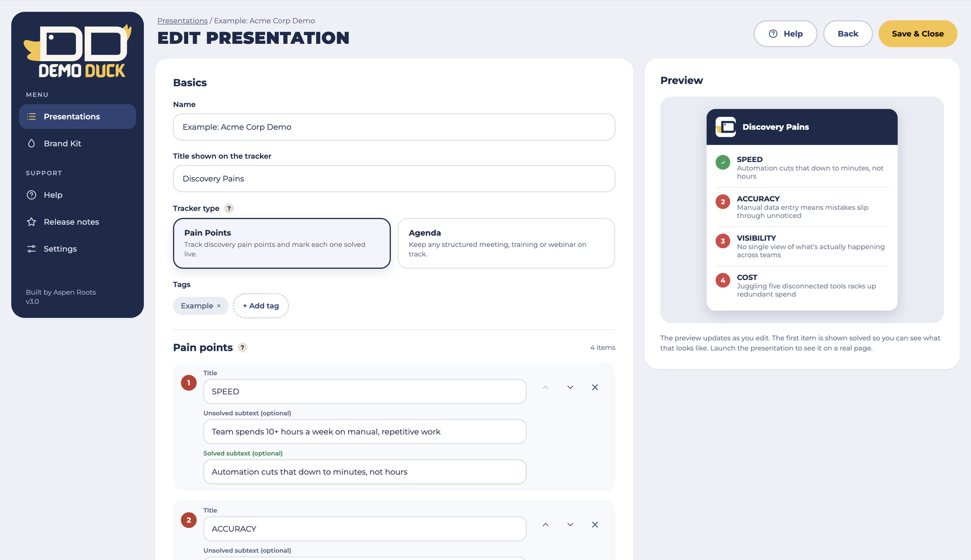Click VISIBILITY item in preview
This screenshot has width=971, height=560.
click(802, 247)
